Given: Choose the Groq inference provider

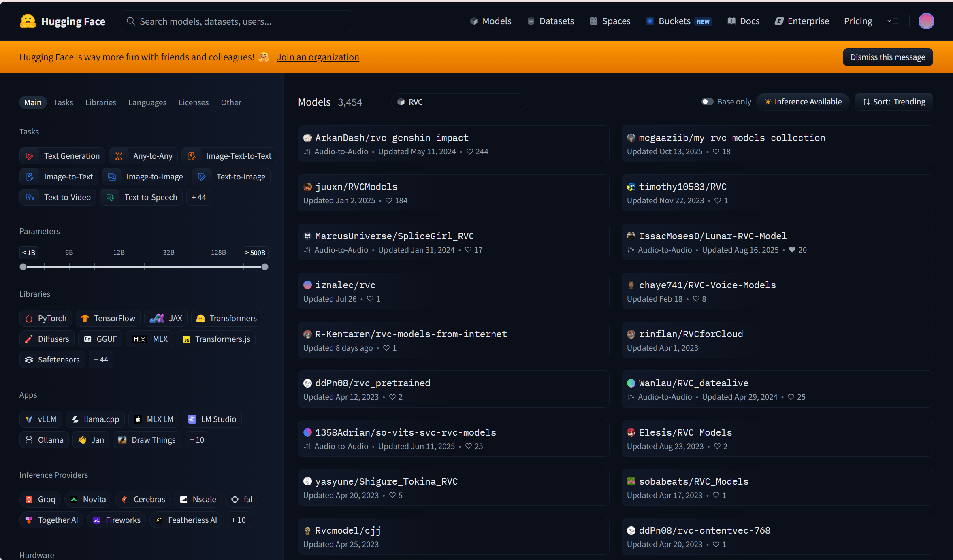Looking at the screenshot, I should pos(40,499).
